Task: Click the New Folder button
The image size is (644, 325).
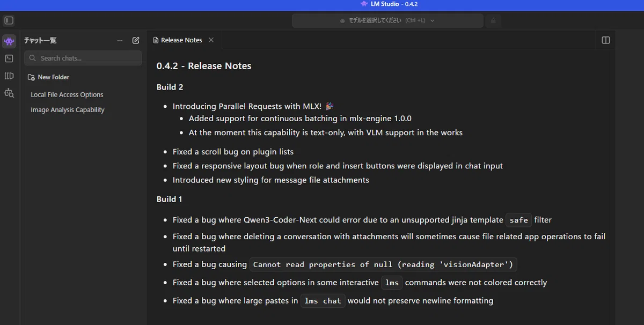Action: (x=48, y=77)
